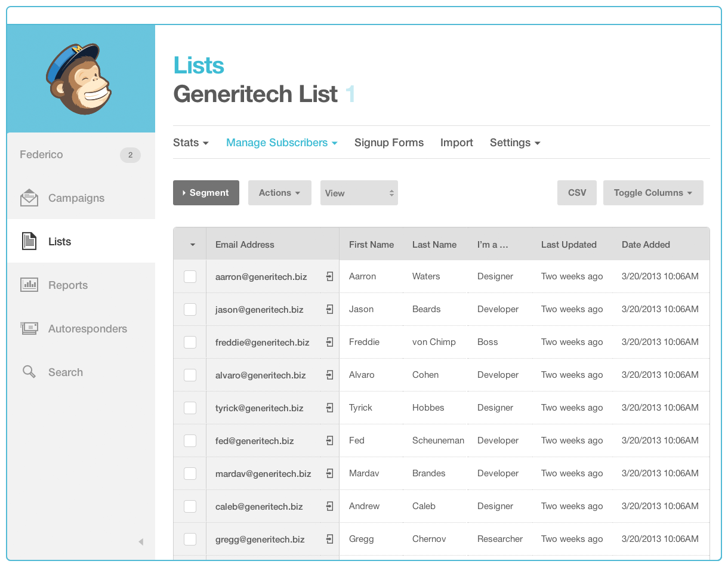Click the Reports chart icon in sidebar

point(29,285)
